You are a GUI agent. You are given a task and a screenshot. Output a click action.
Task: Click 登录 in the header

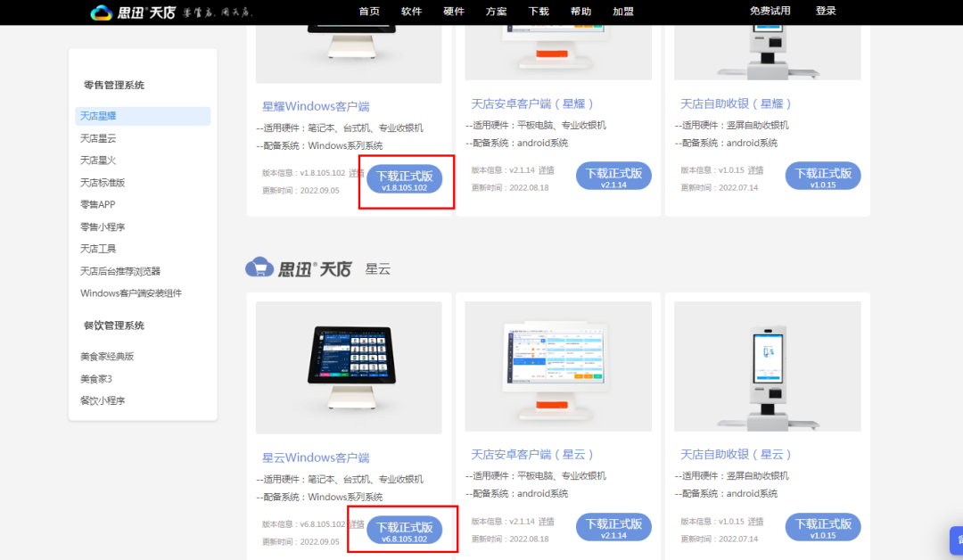pos(825,12)
